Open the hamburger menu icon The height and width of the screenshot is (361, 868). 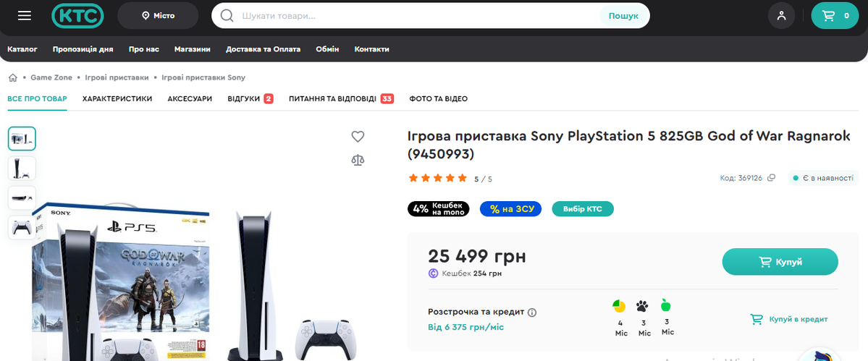point(25,15)
